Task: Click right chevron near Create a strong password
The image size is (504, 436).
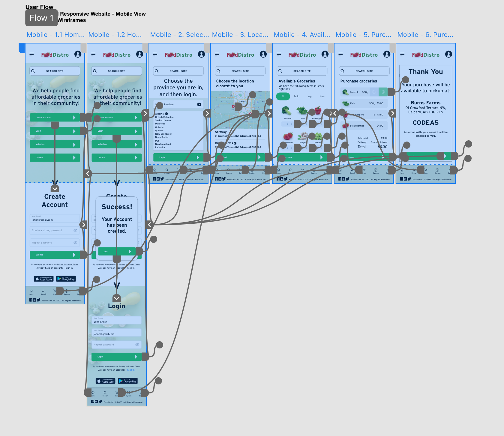Action: point(84,225)
